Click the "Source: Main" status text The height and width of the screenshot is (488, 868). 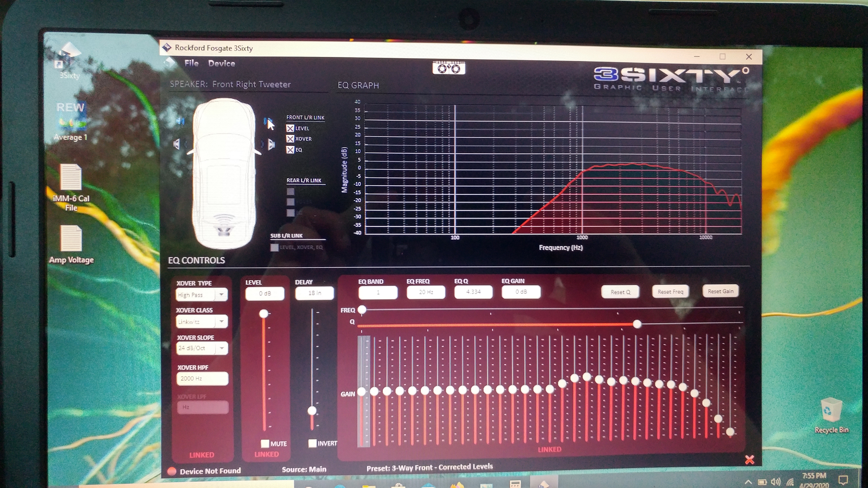point(304,469)
